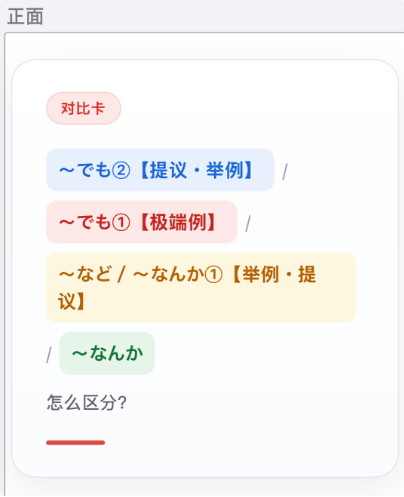Click the 正面 field label
Image resolution: width=404 pixels, height=497 pixels.
(25, 17)
